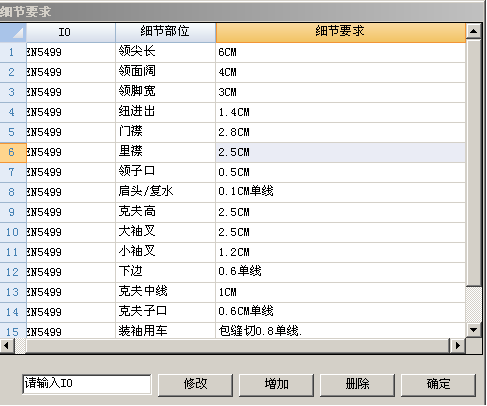Image resolution: width=487 pixels, height=406 pixels.
Task: Click the 删除 button
Action: click(x=357, y=385)
